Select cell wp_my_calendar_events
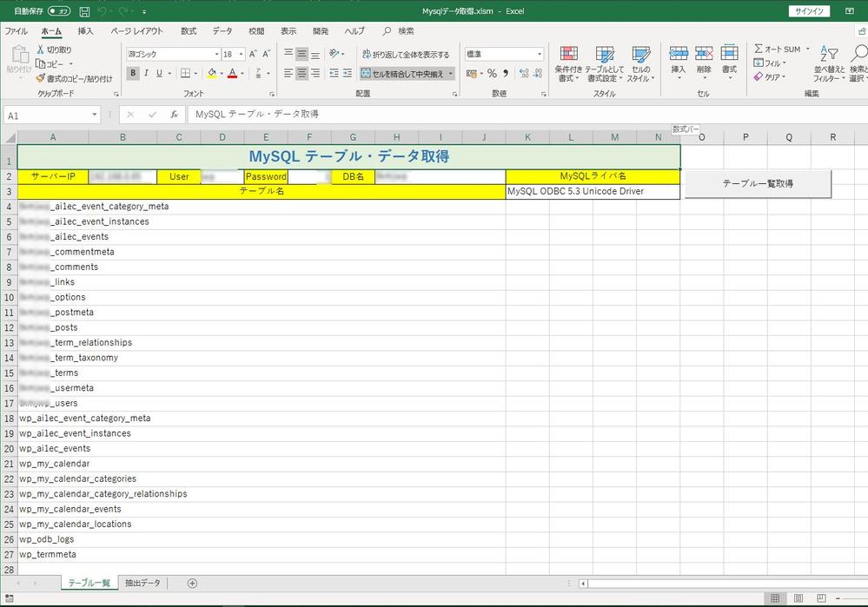The width and height of the screenshot is (868, 607). coord(262,509)
